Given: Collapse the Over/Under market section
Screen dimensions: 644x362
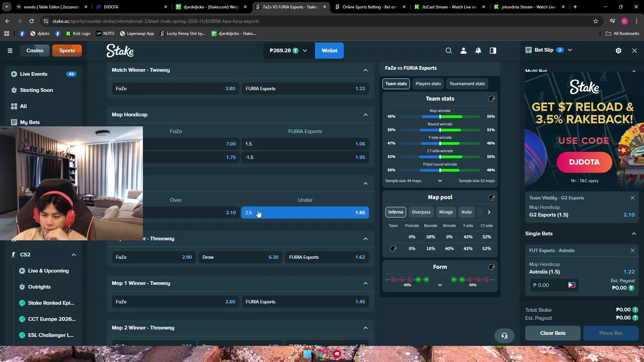Looking at the screenshot, I should (x=365, y=184).
